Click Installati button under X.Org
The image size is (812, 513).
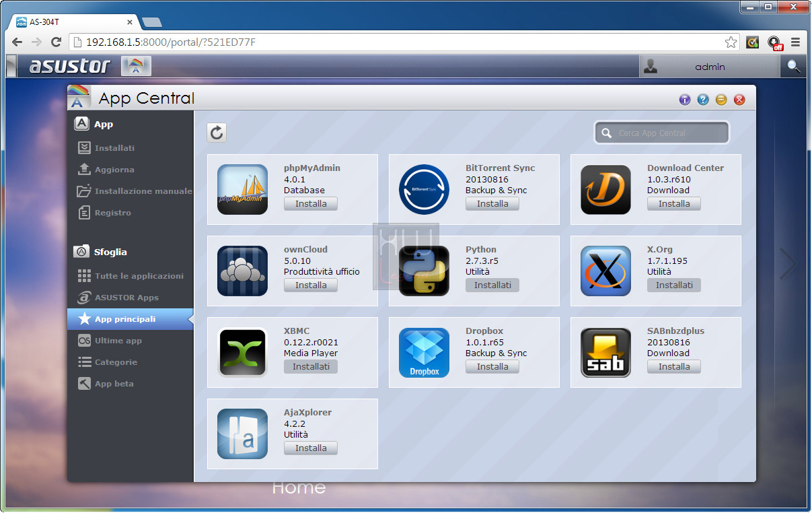(674, 285)
